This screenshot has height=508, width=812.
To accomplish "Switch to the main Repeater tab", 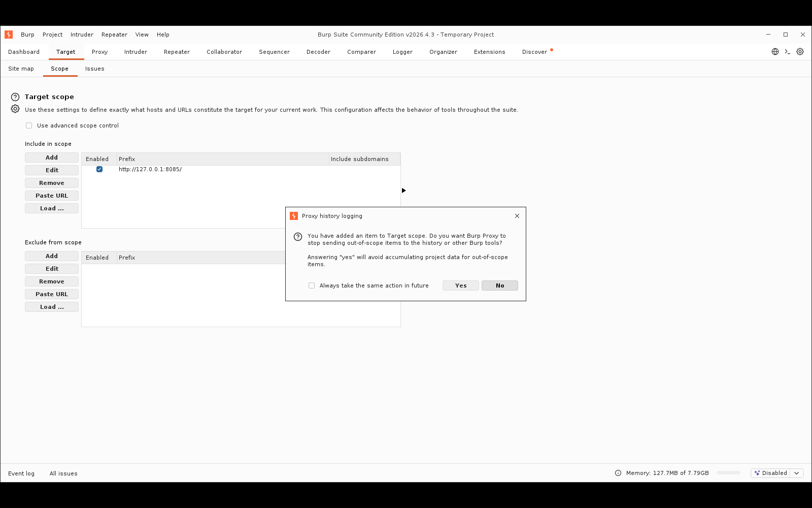I will [177, 52].
